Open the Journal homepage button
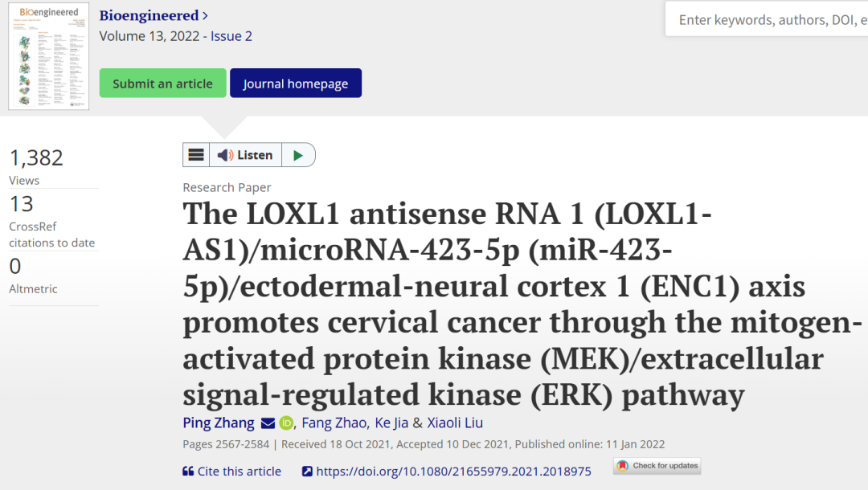 click(296, 83)
